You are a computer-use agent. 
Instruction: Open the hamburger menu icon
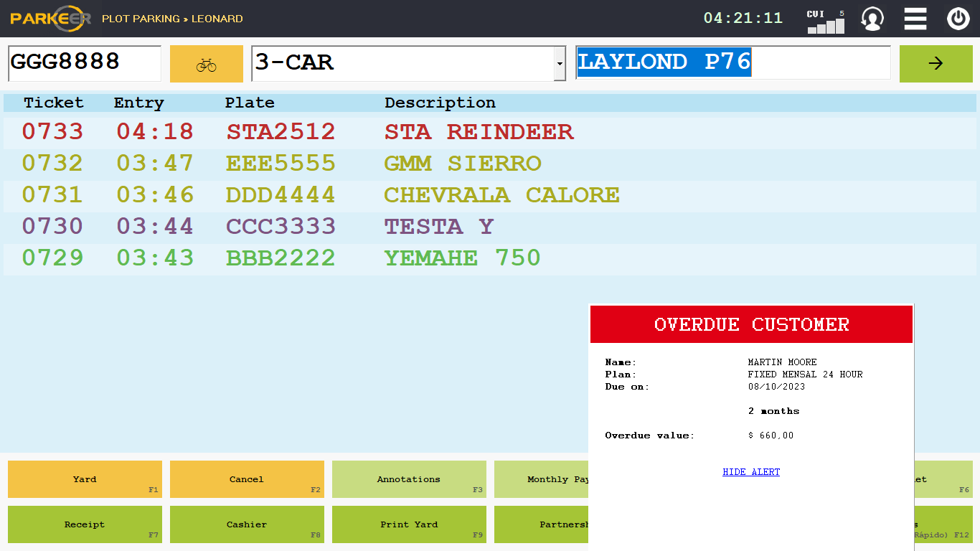point(915,19)
